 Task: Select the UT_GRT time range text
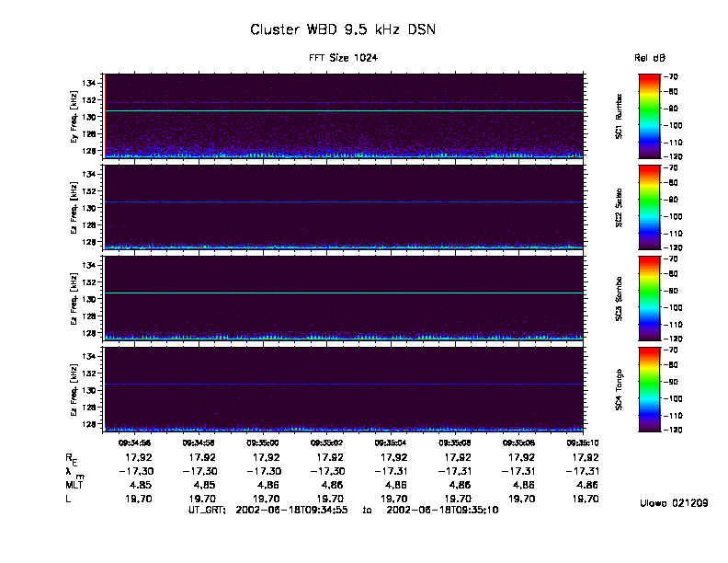click(x=343, y=509)
